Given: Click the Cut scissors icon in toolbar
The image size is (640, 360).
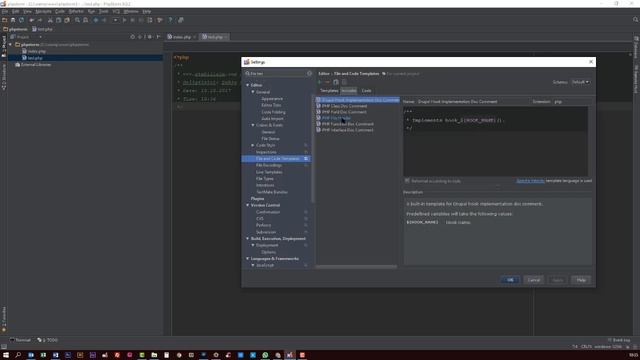Looking at the screenshot, I should tap(50, 20).
